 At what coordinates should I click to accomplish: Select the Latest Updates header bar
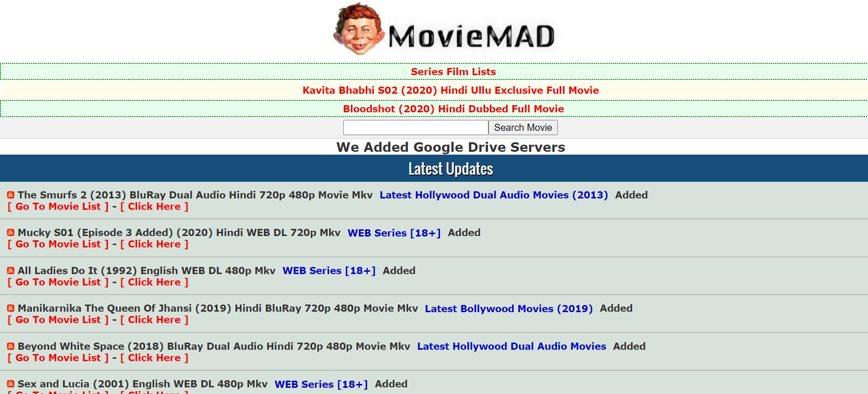pos(450,169)
